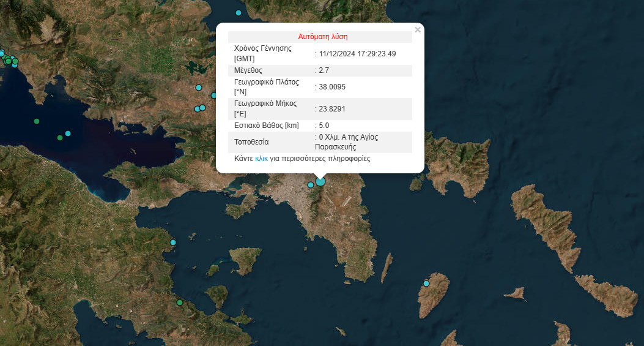Select the small cyan marker left of the selected one
The width and height of the screenshot is (644, 346).
[x=311, y=184]
